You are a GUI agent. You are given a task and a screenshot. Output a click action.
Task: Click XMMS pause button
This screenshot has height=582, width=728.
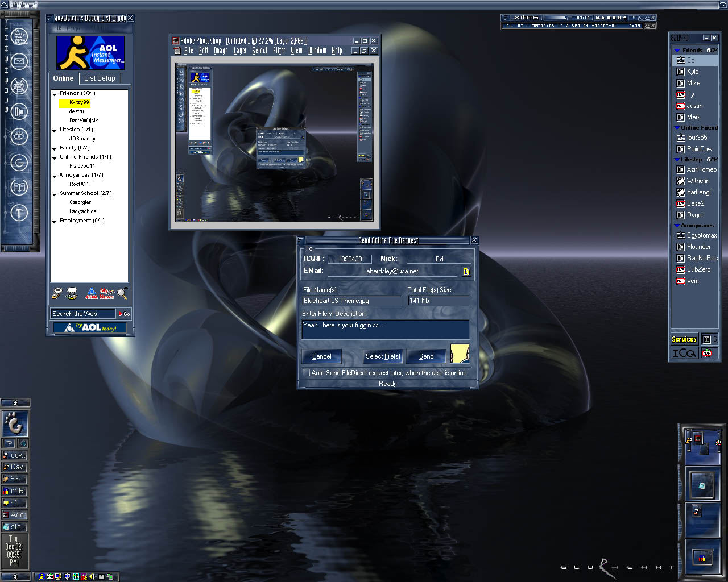609,18
